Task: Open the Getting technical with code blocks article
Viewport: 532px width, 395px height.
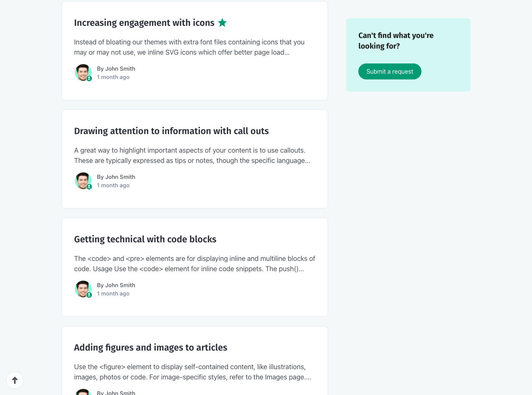Action: pyautogui.click(x=145, y=239)
